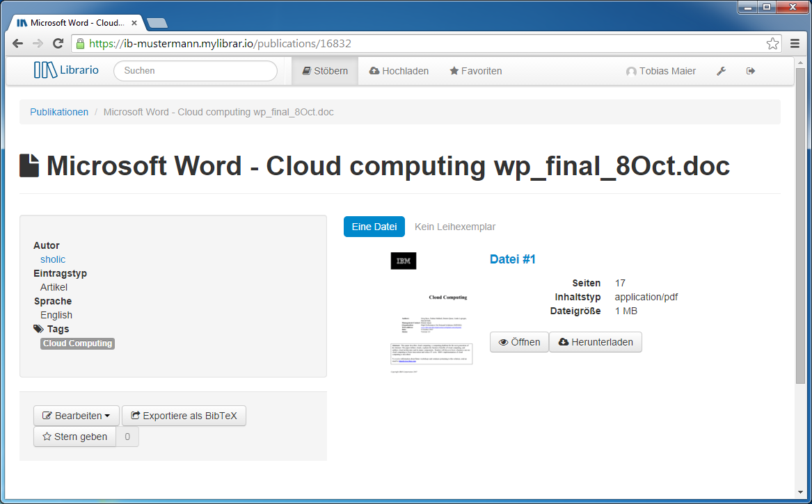This screenshot has height=504, width=812.
Task: Open Favoriten in the navbar
Action: pos(475,71)
